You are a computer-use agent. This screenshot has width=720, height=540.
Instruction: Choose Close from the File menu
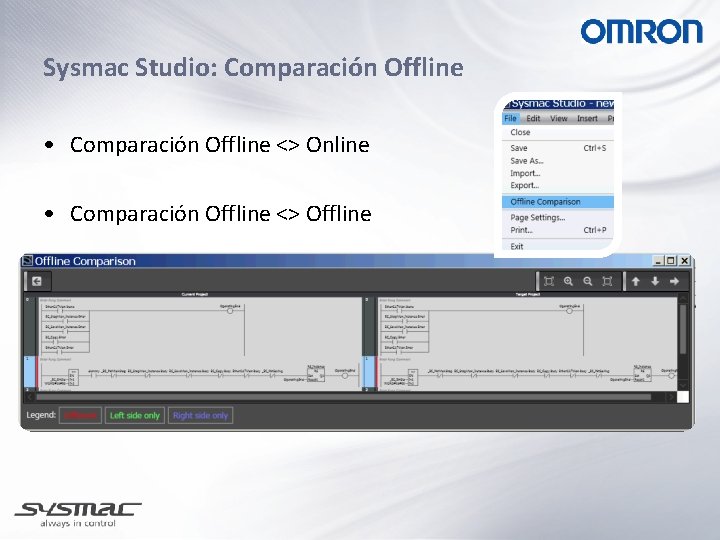click(558, 132)
